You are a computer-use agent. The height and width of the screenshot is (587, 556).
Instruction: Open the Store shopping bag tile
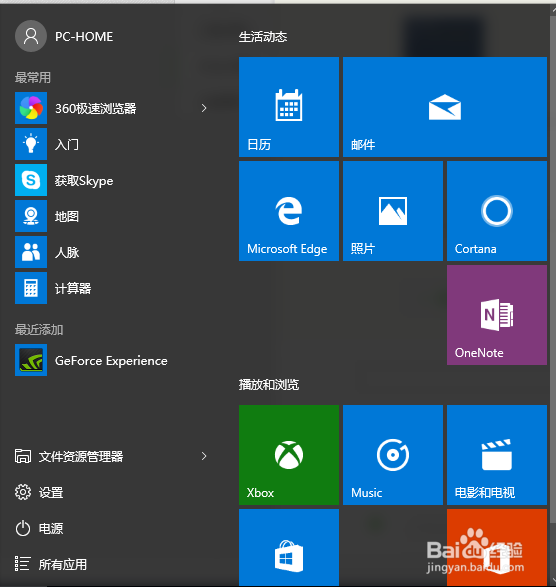tap(289, 548)
